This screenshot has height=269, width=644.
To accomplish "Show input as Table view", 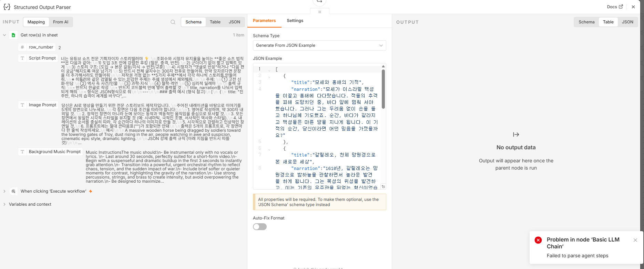I will (x=215, y=22).
